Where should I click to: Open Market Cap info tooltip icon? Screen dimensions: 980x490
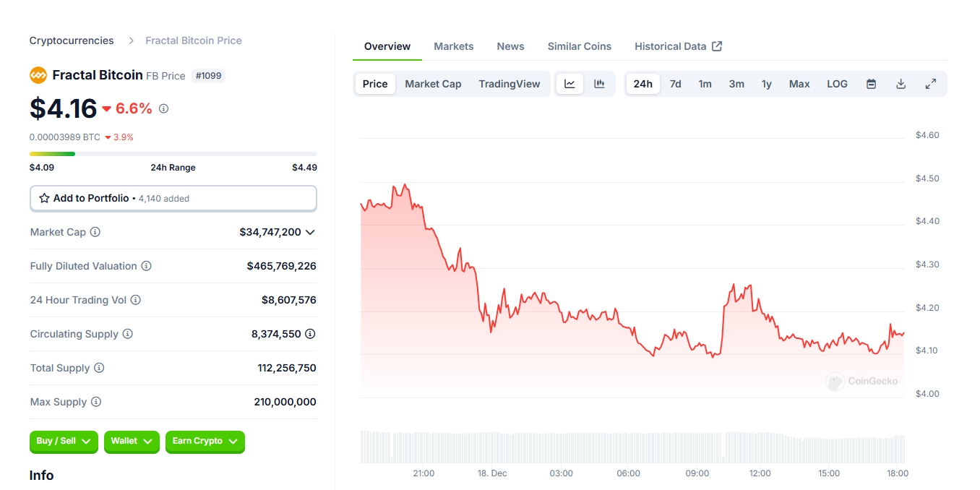95,232
